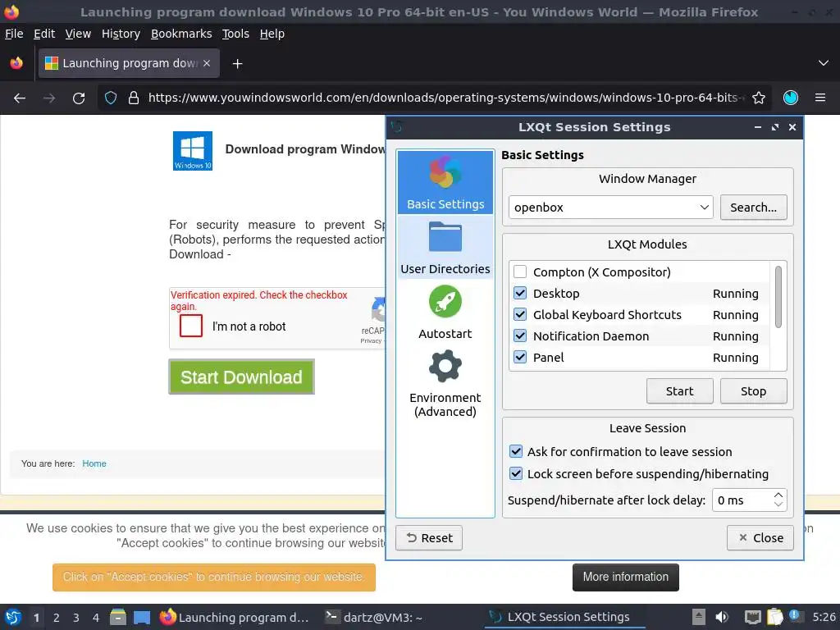
Task: Open a new tab with plus icon
Action: 237,64
